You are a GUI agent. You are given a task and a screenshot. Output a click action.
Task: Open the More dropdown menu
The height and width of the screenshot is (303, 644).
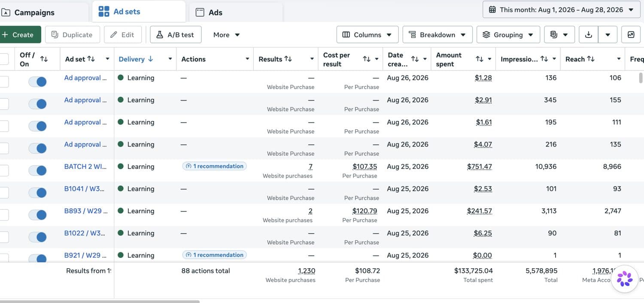(226, 35)
